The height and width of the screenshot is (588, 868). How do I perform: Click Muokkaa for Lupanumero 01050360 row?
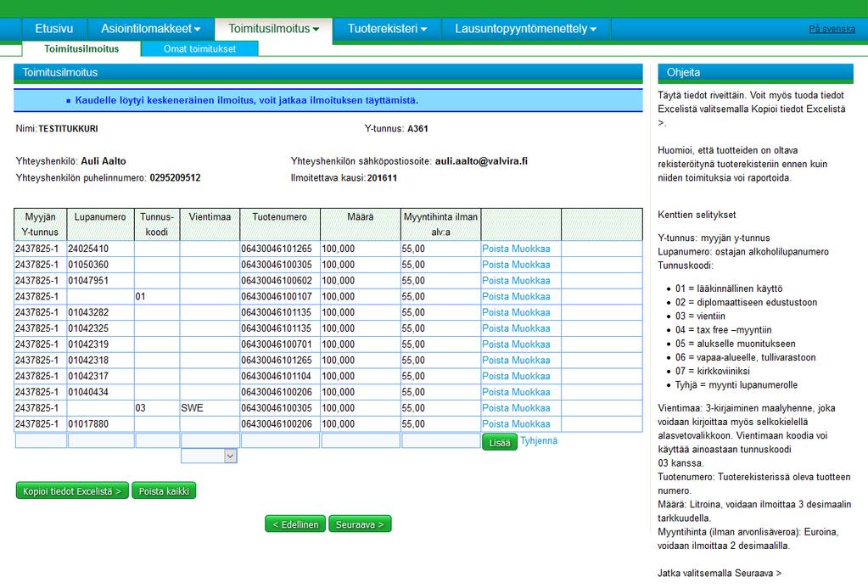pos(531,265)
